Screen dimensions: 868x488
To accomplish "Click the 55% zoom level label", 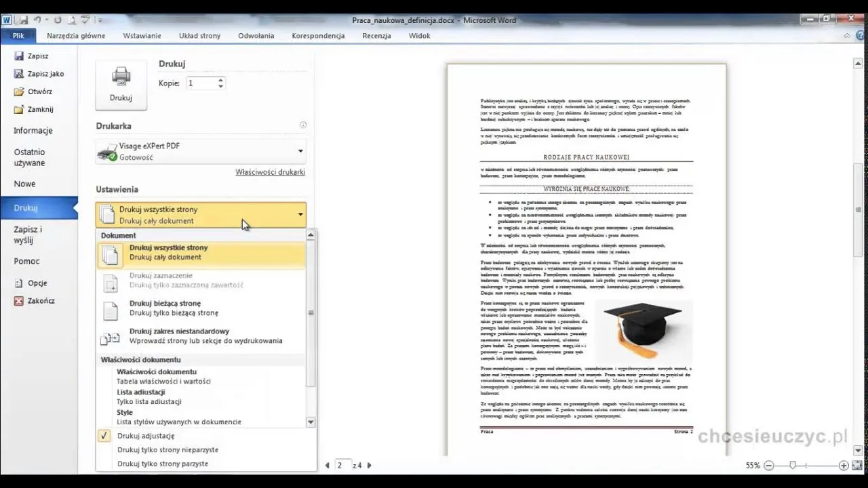I will point(753,466).
